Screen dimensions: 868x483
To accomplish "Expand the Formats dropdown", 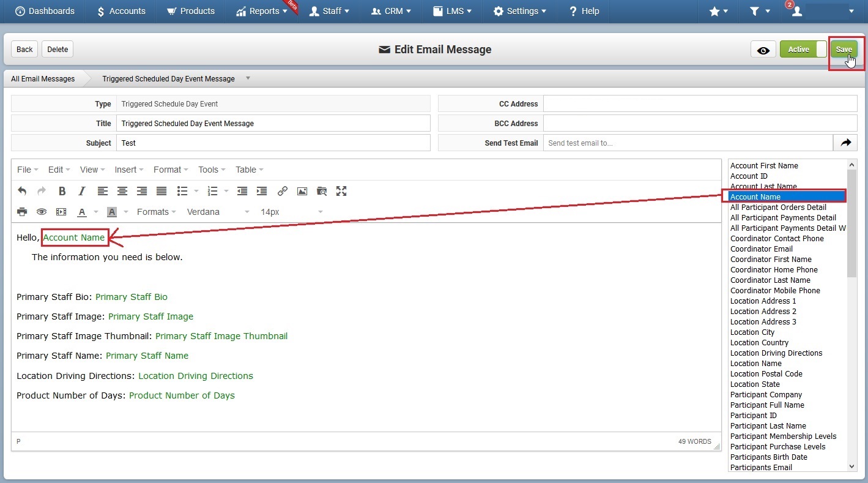I will click(x=157, y=212).
